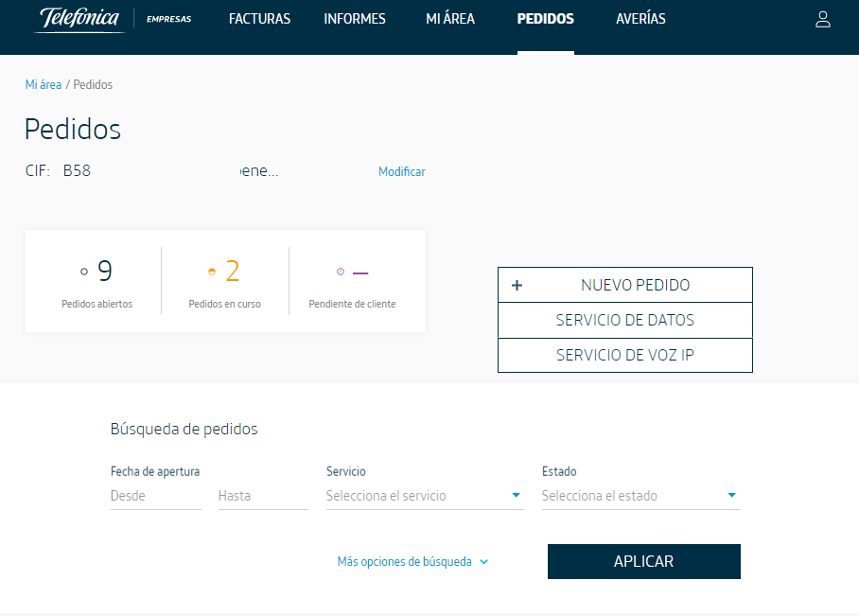Click the purple Pendiente de cliente indicator icon
The width and height of the screenshot is (859, 616).
(x=340, y=272)
